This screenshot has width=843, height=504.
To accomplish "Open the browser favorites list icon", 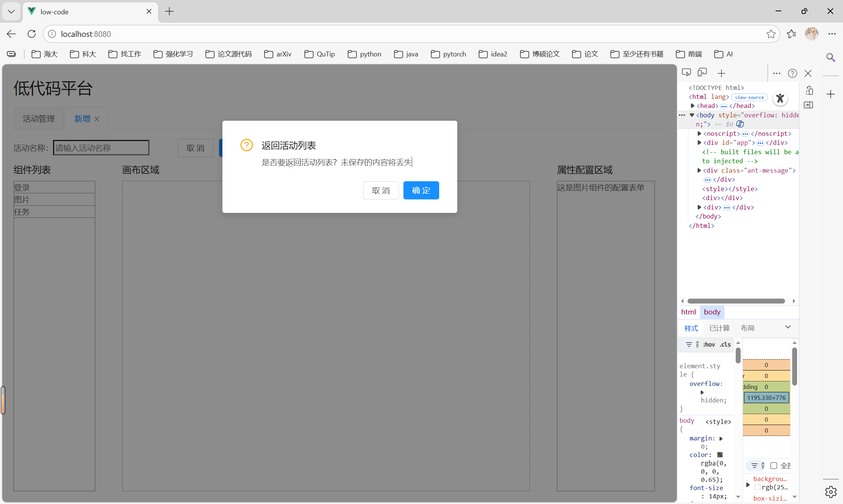I will (791, 34).
